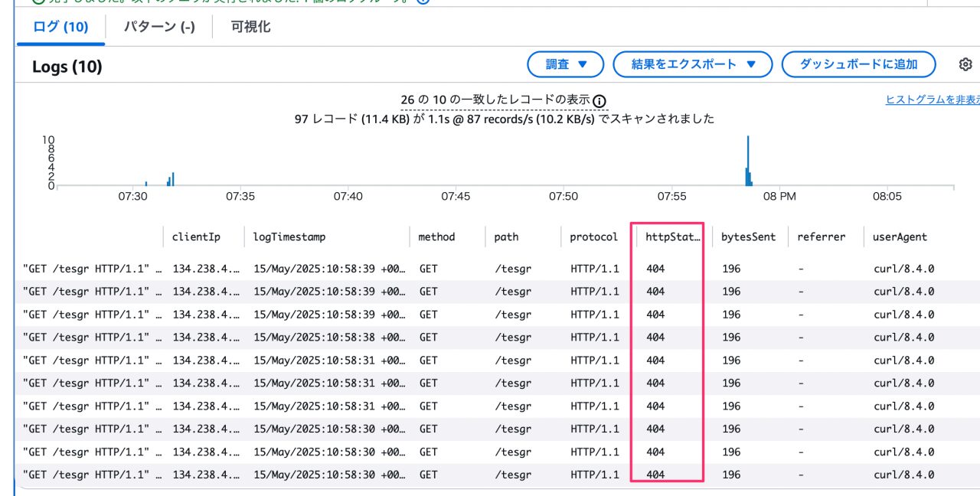The image size is (980, 496).
Task: Click the ヒストグラムを非表示 link
Action: (933, 100)
